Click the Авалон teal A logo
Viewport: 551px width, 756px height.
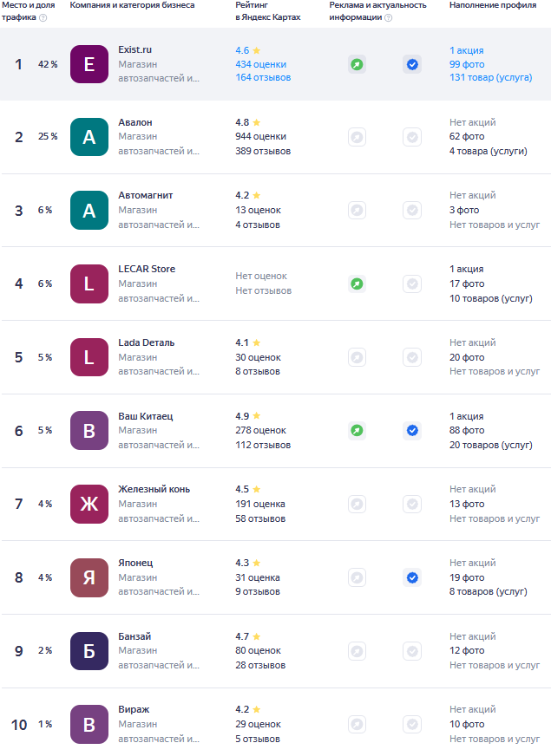(89, 137)
